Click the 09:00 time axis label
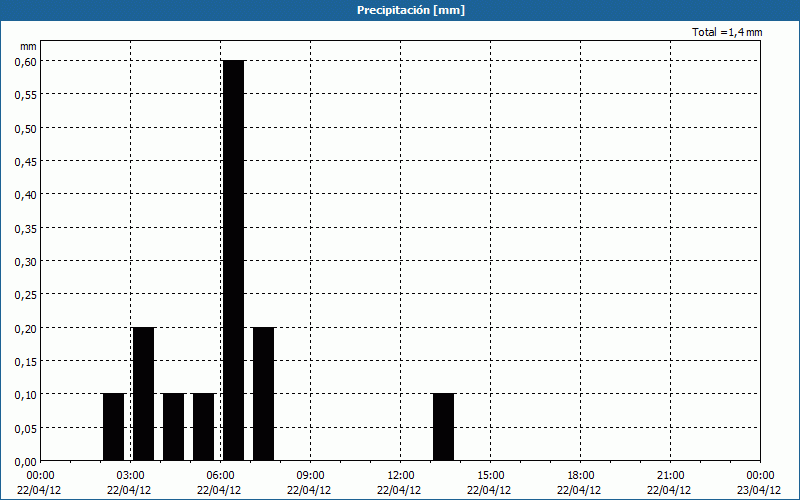Image resolution: width=800 pixels, height=500 pixels. coord(310,476)
